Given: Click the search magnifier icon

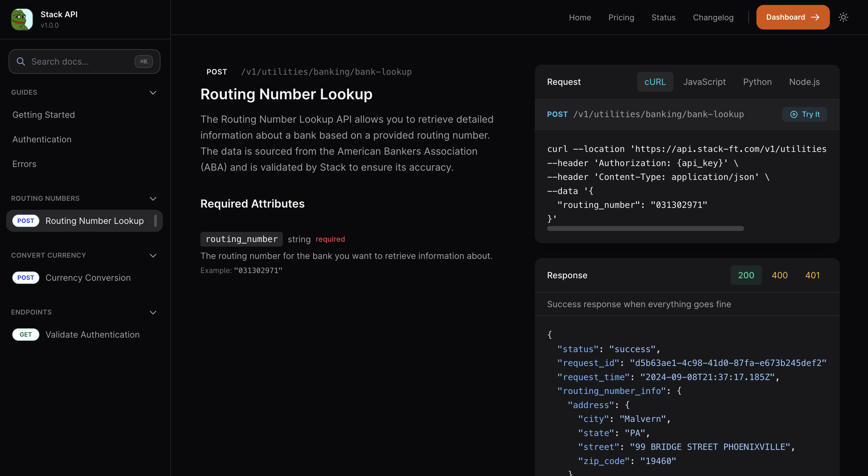Looking at the screenshot, I should (x=21, y=61).
